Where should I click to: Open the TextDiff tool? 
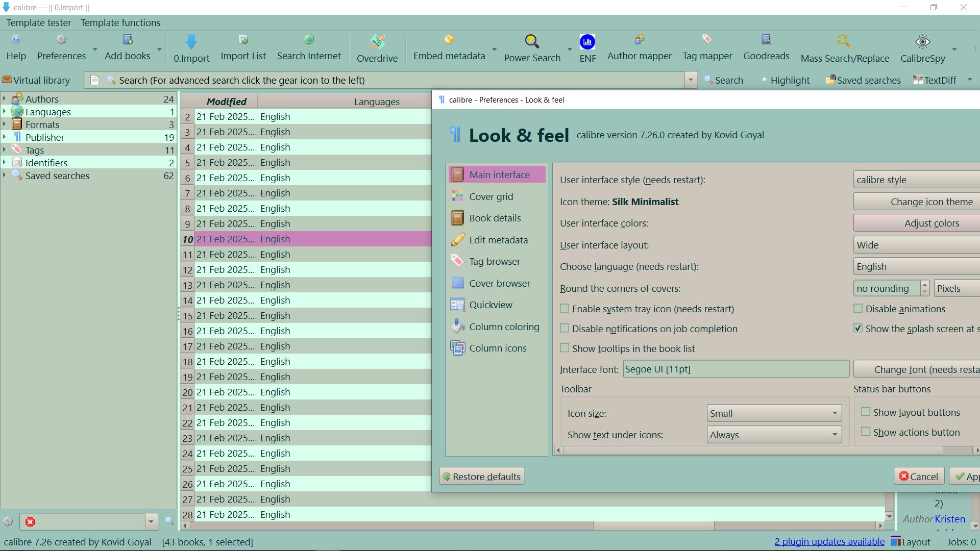click(x=935, y=80)
